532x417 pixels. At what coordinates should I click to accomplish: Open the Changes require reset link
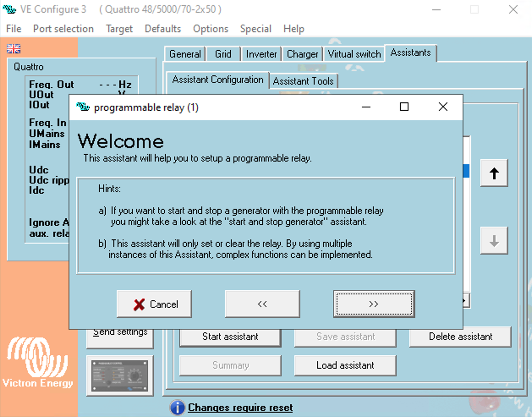(x=240, y=408)
